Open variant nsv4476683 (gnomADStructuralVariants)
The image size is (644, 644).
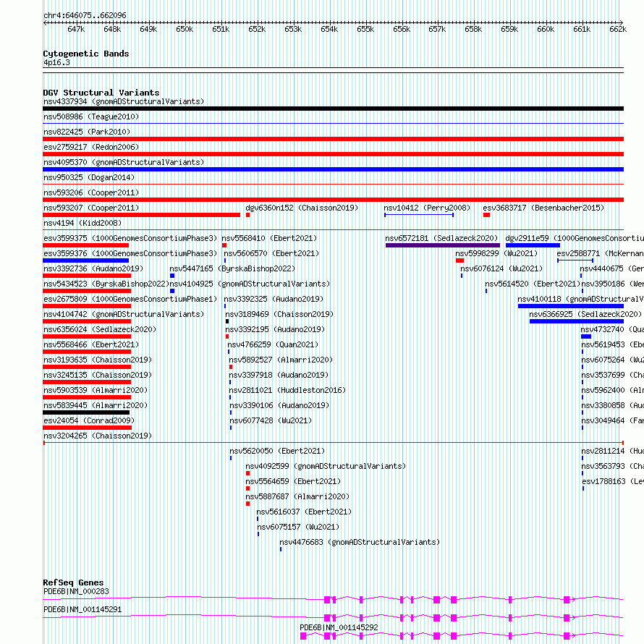tap(360, 542)
